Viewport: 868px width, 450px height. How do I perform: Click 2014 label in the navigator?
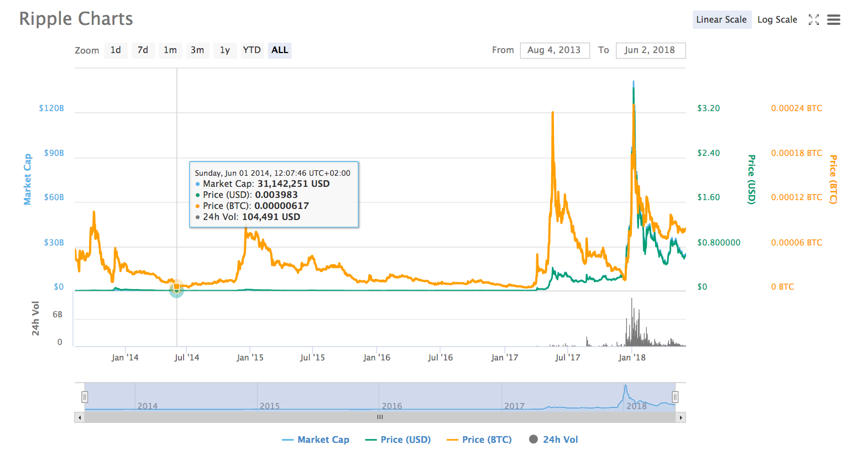pyautogui.click(x=148, y=406)
